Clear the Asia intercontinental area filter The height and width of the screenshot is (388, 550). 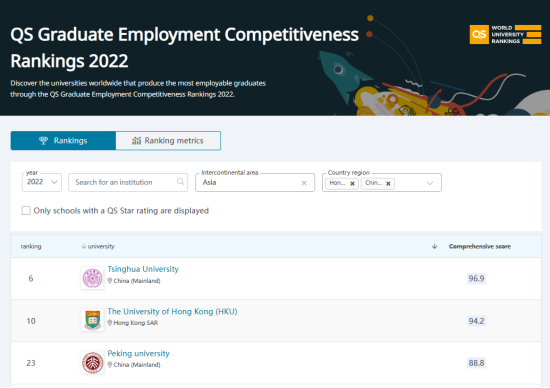[304, 183]
